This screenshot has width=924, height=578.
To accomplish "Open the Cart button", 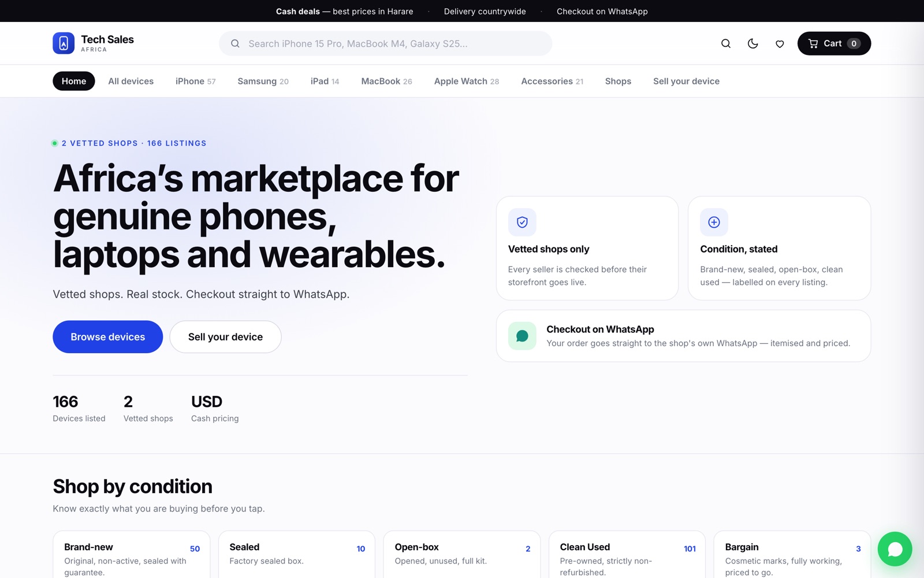I will [834, 43].
